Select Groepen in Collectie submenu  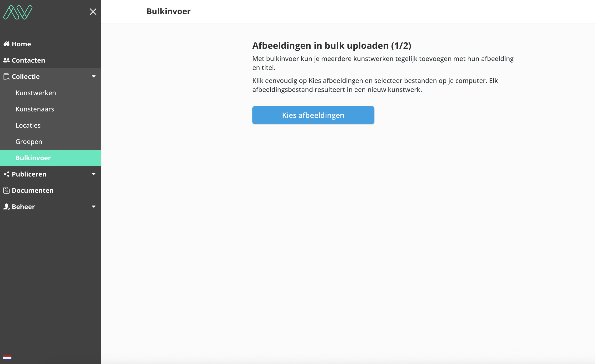pos(29,142)
